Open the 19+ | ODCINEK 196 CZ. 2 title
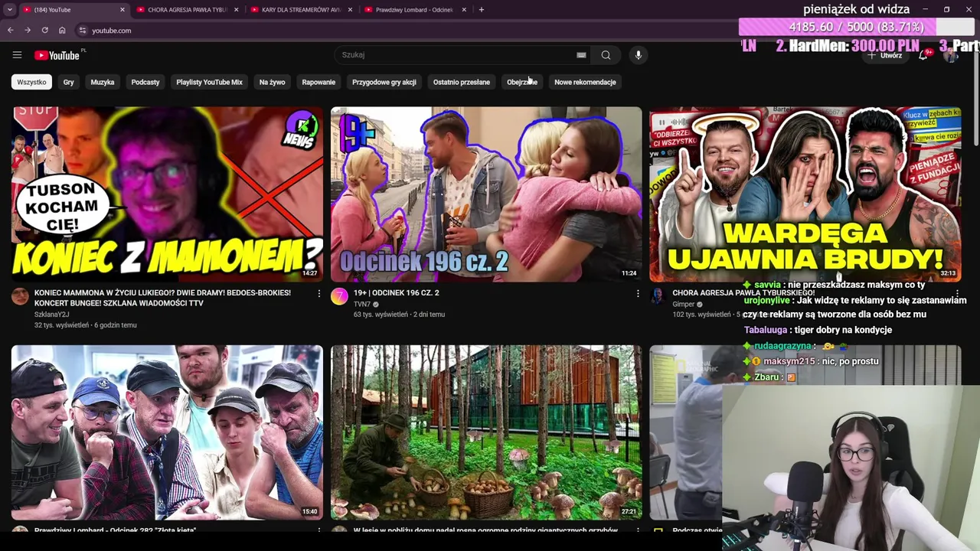The width and height of the screenshot is (980, 551). (396, 293)
